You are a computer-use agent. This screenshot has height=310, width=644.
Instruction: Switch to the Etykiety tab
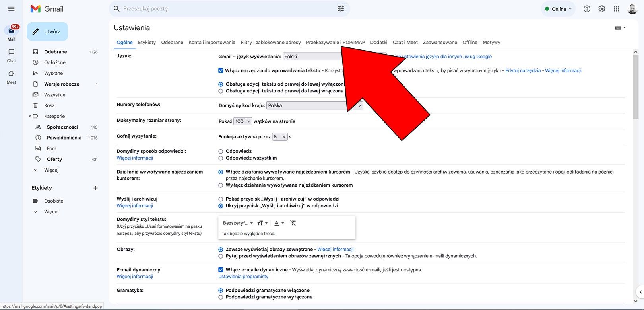click(x=147, y=42)
